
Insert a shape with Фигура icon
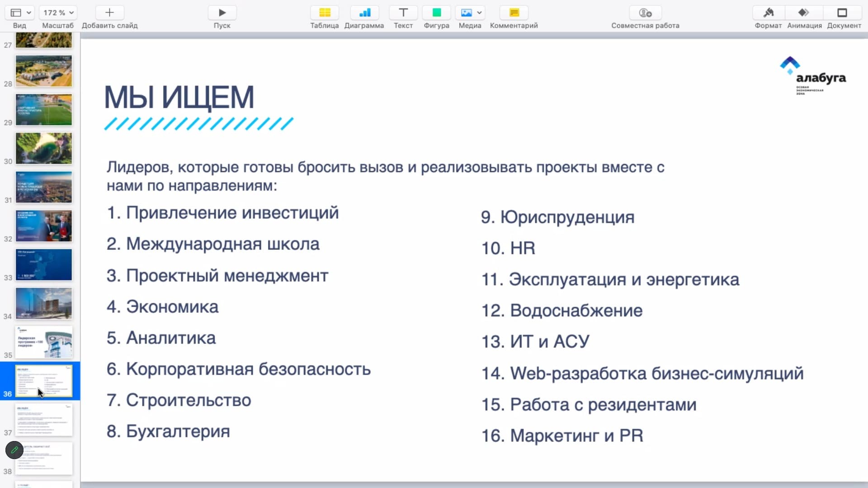coord(436,13)
